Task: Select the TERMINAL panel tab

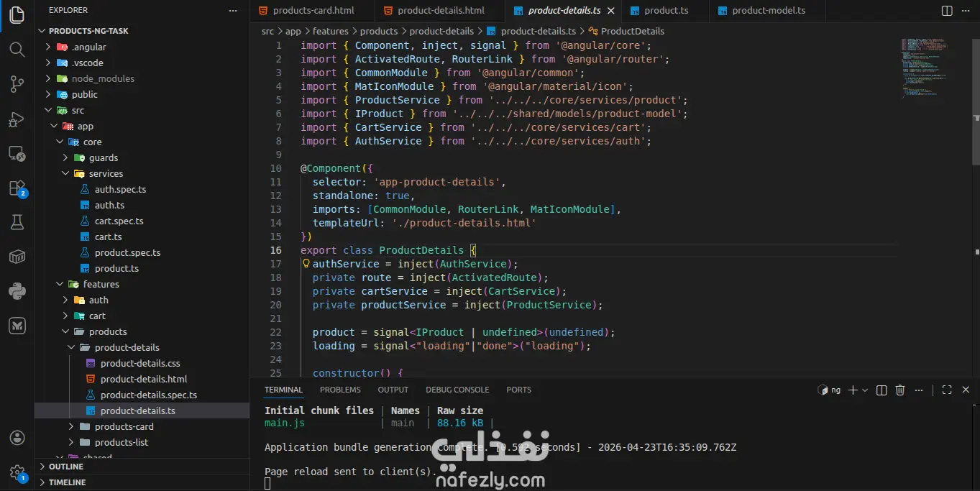Action: click(x=283, y=390)
